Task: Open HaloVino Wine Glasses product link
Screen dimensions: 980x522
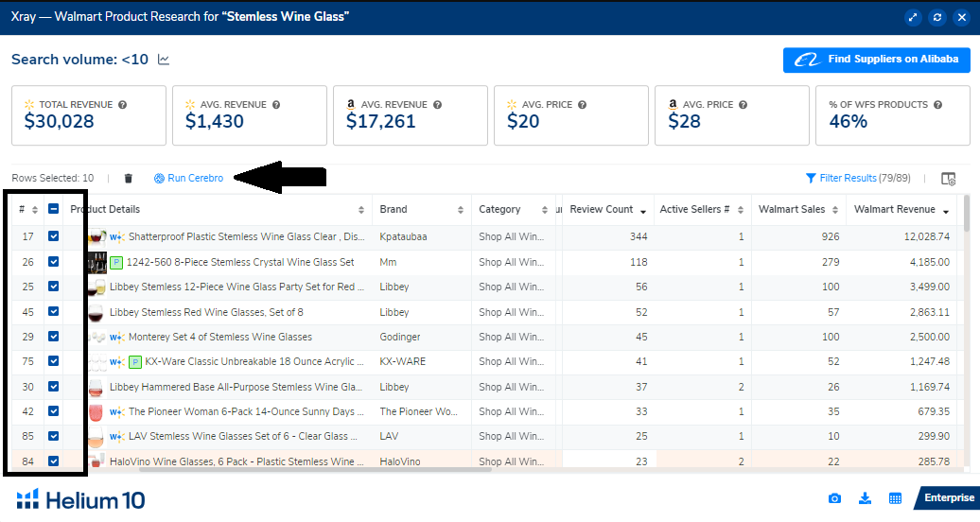Action: click(236, 461)
